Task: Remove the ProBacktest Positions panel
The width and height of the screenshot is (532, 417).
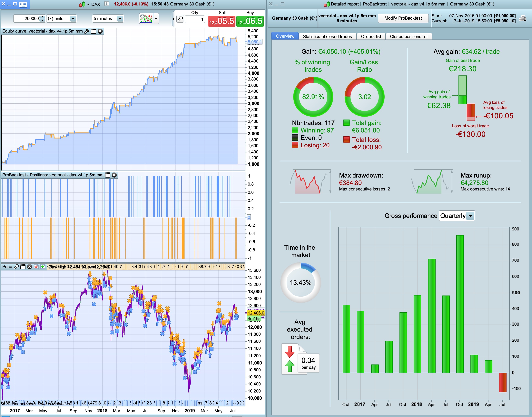Action: [114, 175]
